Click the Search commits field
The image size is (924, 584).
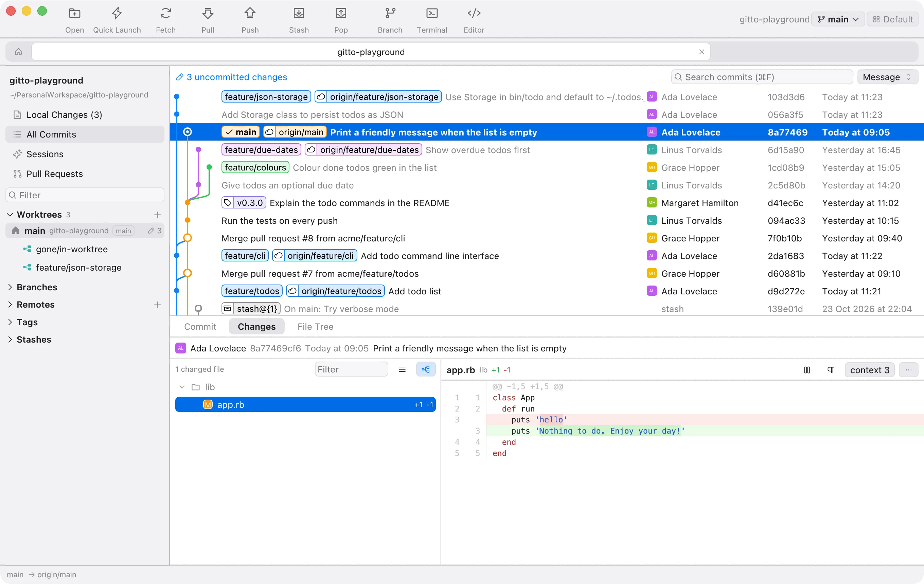762,77
